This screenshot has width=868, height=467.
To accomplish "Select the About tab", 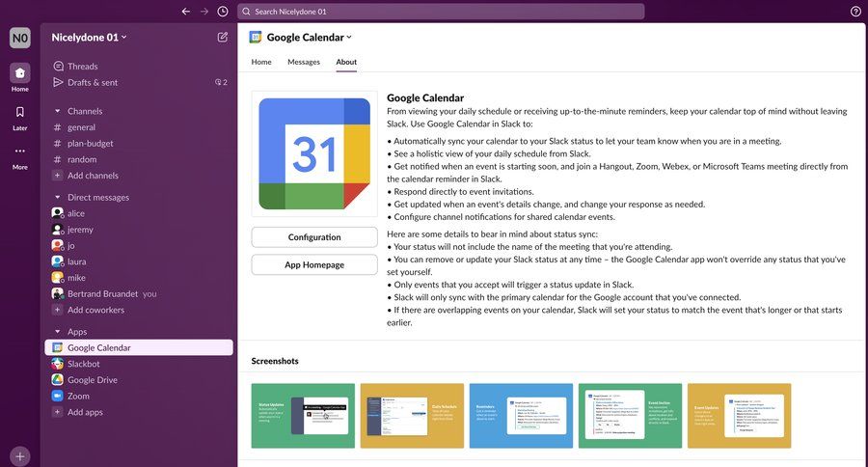I will click(346, 62).
